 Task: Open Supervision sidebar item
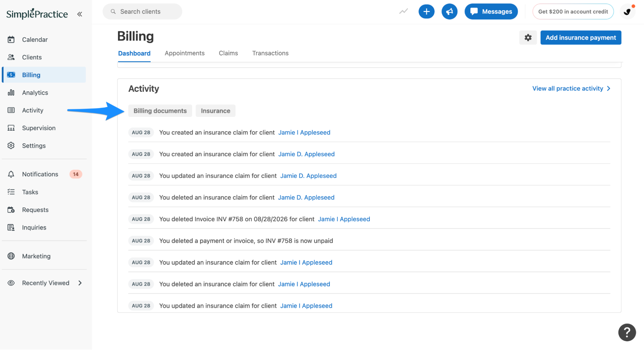tap(39, 128)
